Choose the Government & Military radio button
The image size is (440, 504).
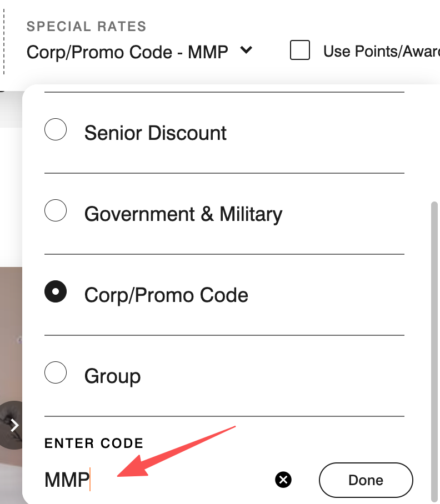click(56, 211)
